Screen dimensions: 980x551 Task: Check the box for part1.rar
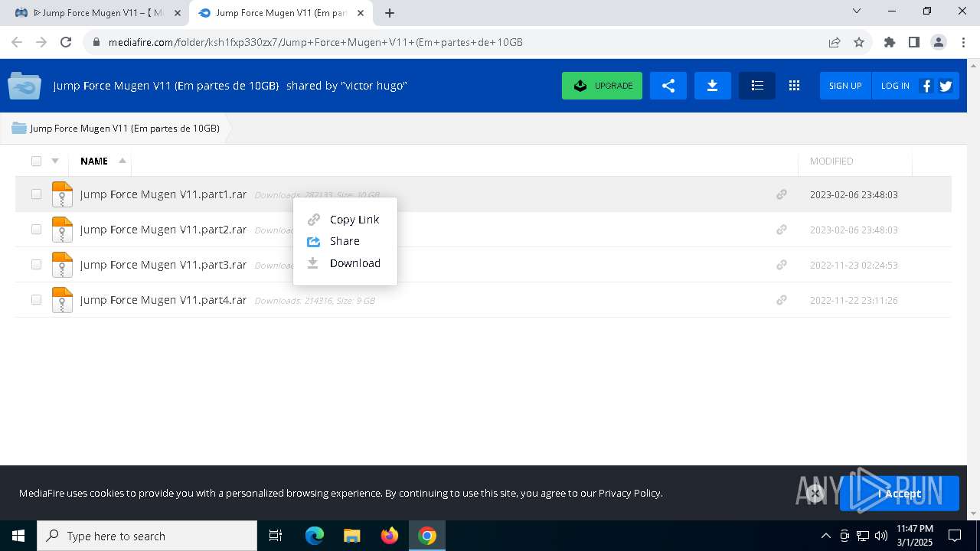tap(36, 194)
